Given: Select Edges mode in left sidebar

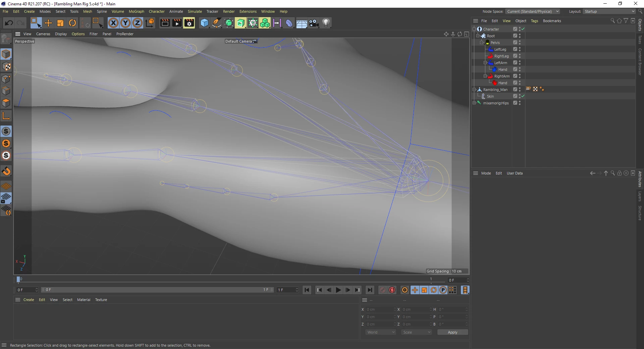Looking at the screenshot, I should point(6,91).
